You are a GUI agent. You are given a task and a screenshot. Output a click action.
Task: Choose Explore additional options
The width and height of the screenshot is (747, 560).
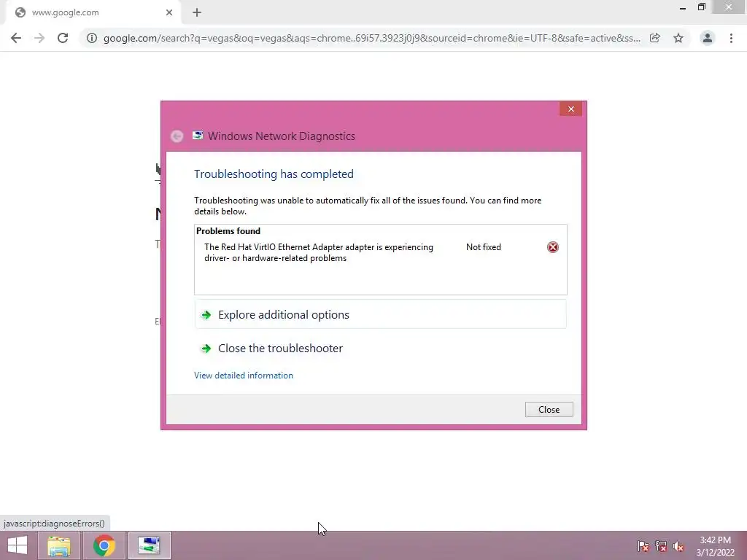pyautogui.click(x=380, y=315)
